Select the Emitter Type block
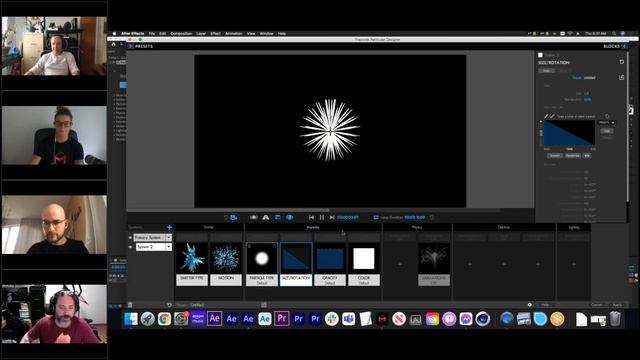640x360 pixels. coord(192,264)
